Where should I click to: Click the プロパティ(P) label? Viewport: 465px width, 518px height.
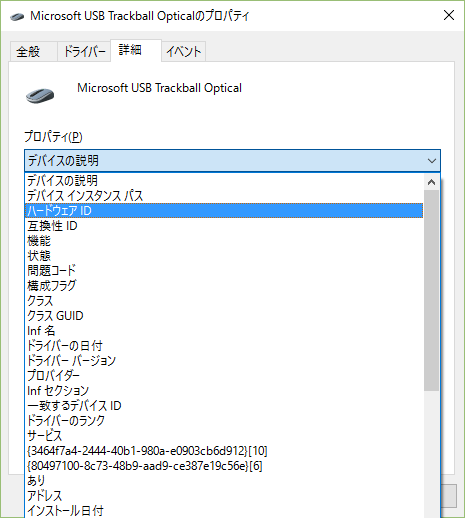pos(53,137)
